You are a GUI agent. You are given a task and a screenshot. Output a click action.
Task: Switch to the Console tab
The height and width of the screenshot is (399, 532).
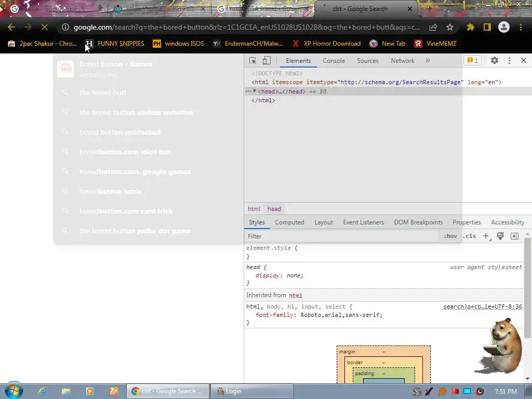pyautogui.click(x=334, y=61)
